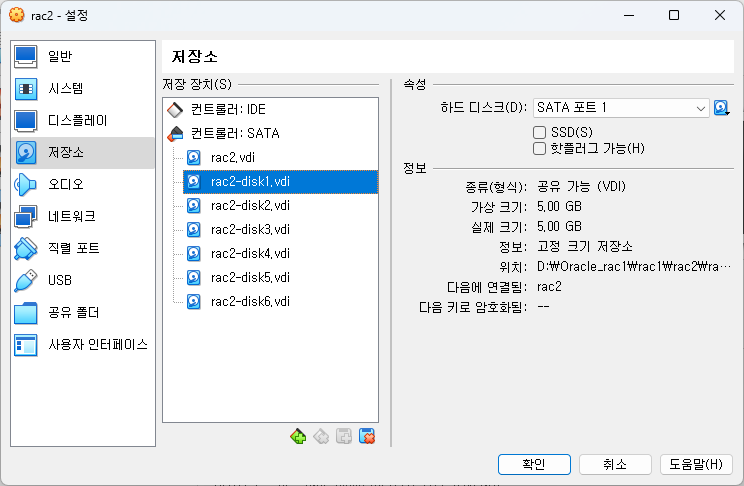This screenshot has width=744, height=486.
Task: Click the disk icon beside rac2-disk6.vdi
Action: coord(194,301)
